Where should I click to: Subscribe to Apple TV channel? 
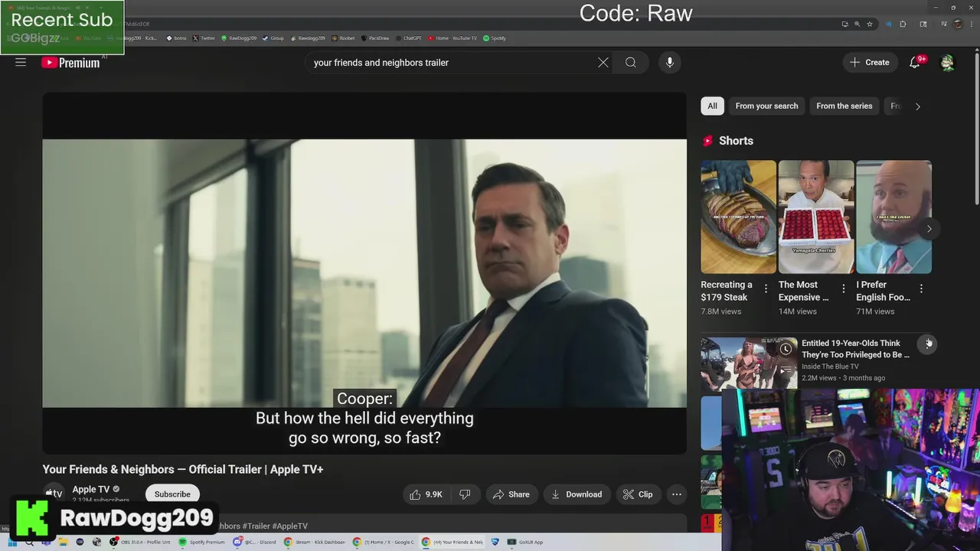click(x=172, y=494)
